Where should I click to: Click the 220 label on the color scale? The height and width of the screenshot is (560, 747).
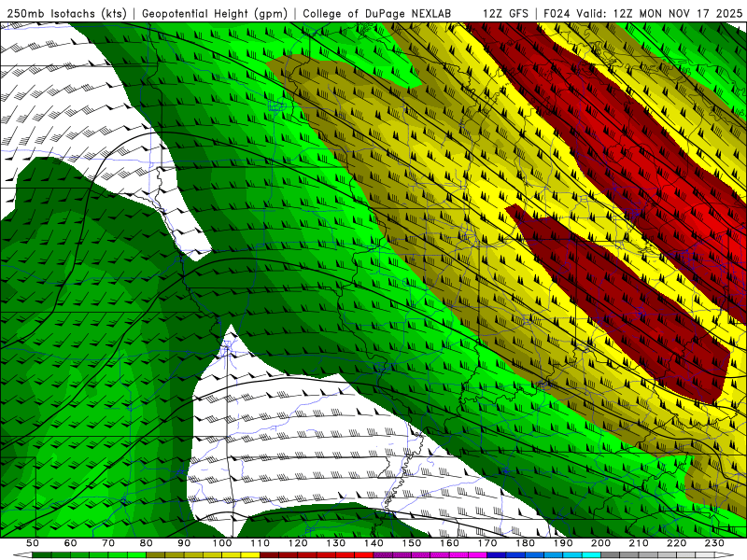[676, 543]
